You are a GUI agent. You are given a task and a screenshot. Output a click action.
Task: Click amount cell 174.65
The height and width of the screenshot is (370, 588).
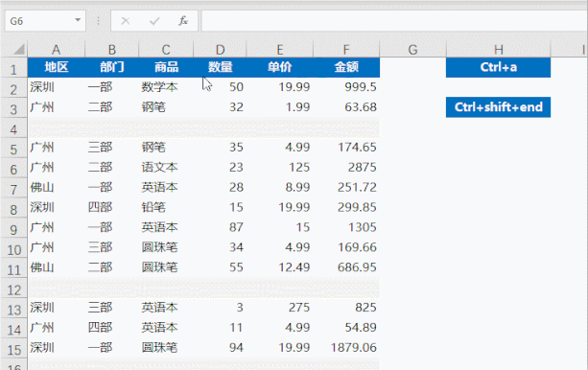click(x=346, y=148)
